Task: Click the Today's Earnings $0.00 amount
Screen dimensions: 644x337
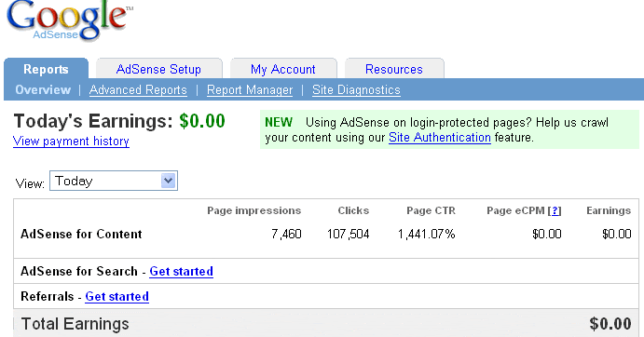Action: [x=202, y=121]
